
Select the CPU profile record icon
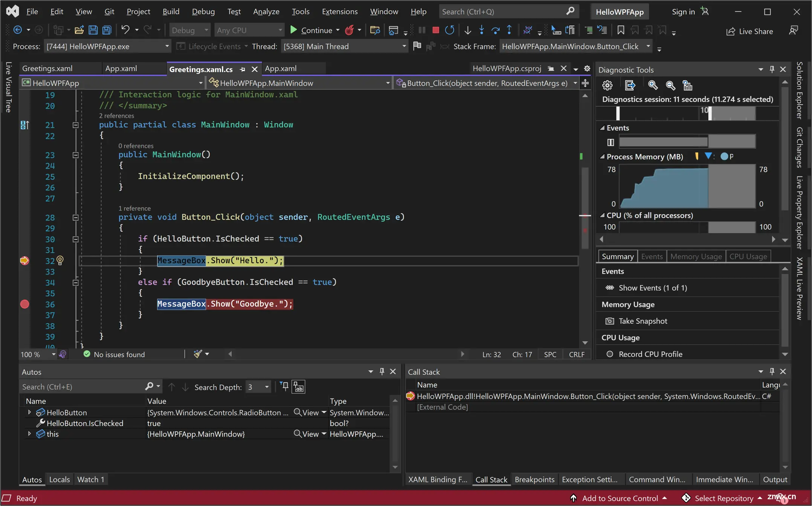coord(609,354)
